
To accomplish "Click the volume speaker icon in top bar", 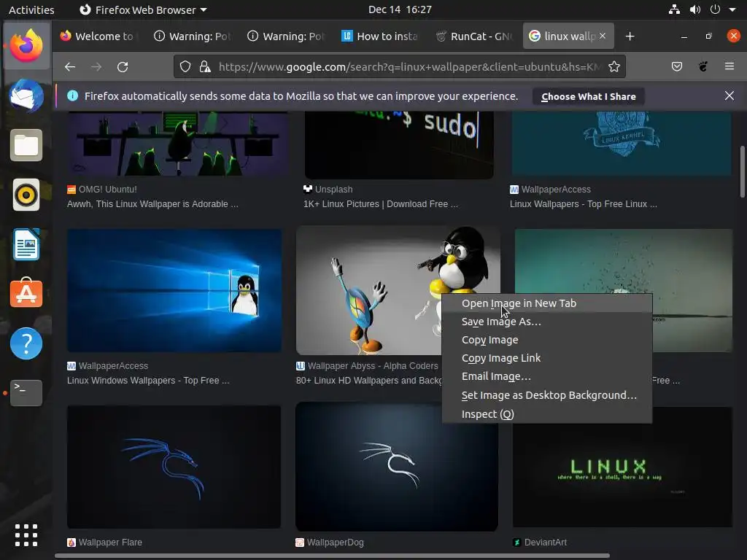I will 695,9.
